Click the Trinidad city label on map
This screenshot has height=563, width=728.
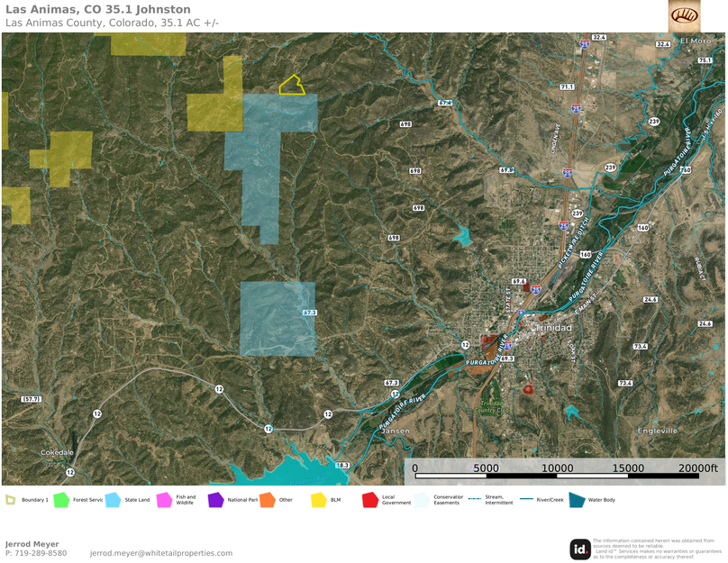[x=552, y=328]
